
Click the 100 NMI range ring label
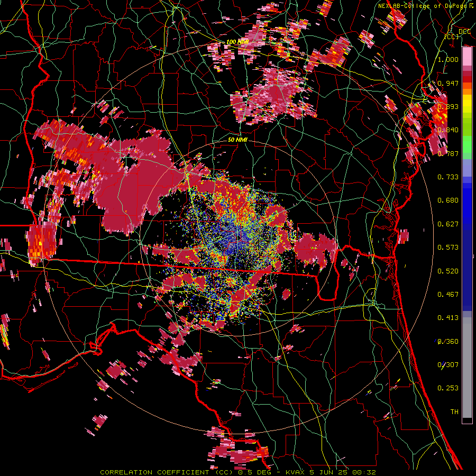(237, 42)
